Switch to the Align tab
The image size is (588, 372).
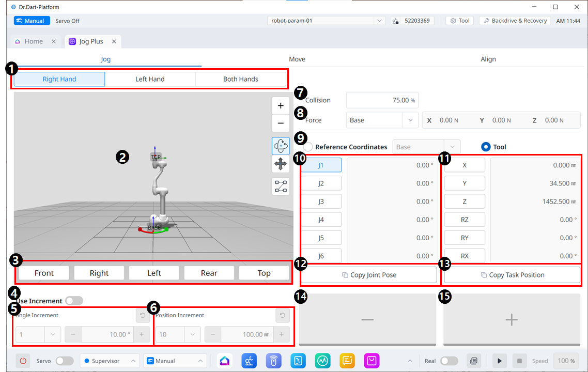[x=488, y=59]
